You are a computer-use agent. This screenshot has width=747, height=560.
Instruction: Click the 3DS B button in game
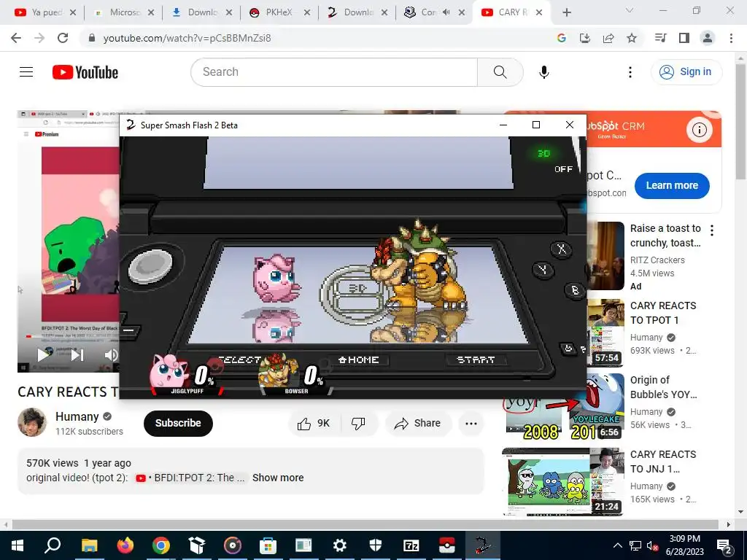575,290
